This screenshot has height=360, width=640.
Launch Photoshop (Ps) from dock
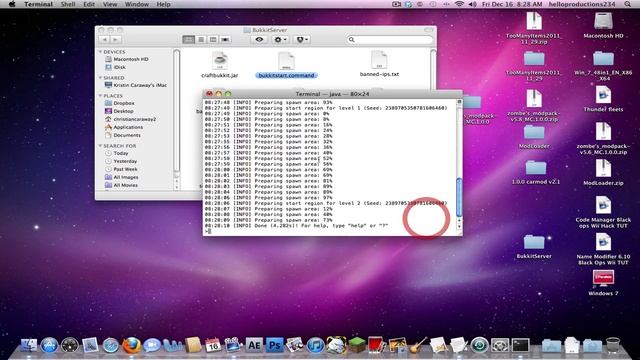(x=274, y=345)
